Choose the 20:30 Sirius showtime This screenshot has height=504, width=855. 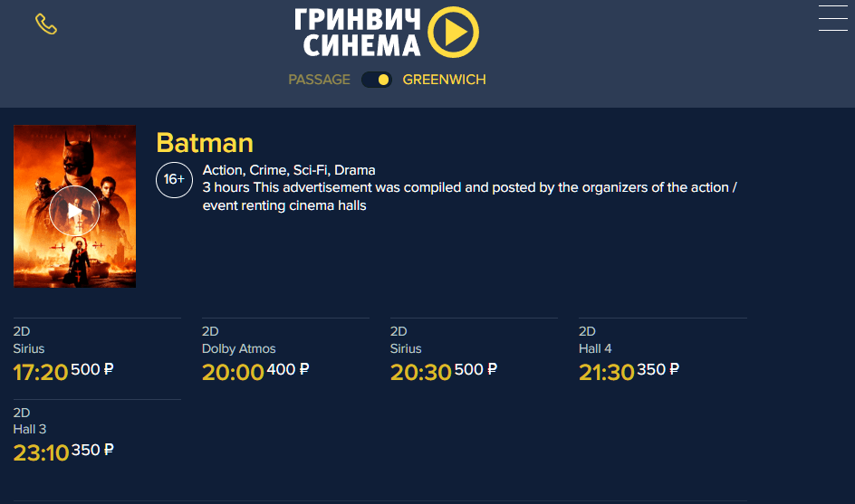[x=421, y=371]
